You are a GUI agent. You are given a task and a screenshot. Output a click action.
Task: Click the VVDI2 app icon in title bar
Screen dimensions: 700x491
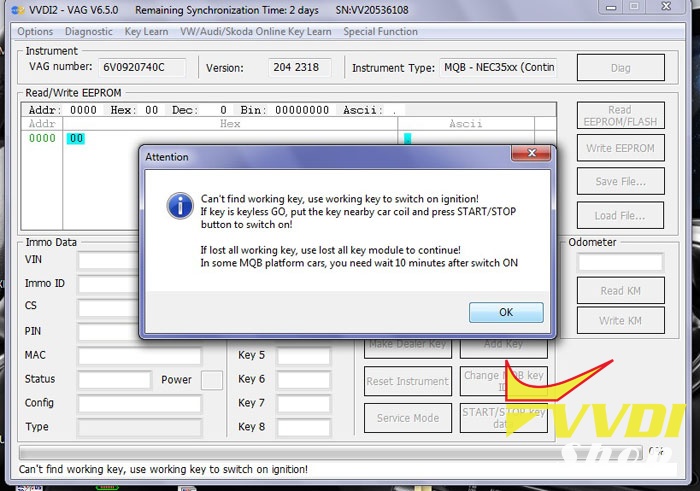point(18,10)
